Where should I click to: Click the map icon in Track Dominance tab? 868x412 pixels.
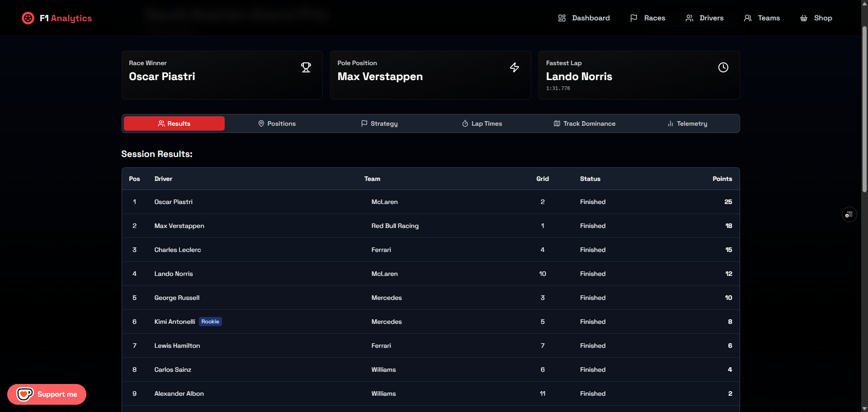click(x=557, y=123)
